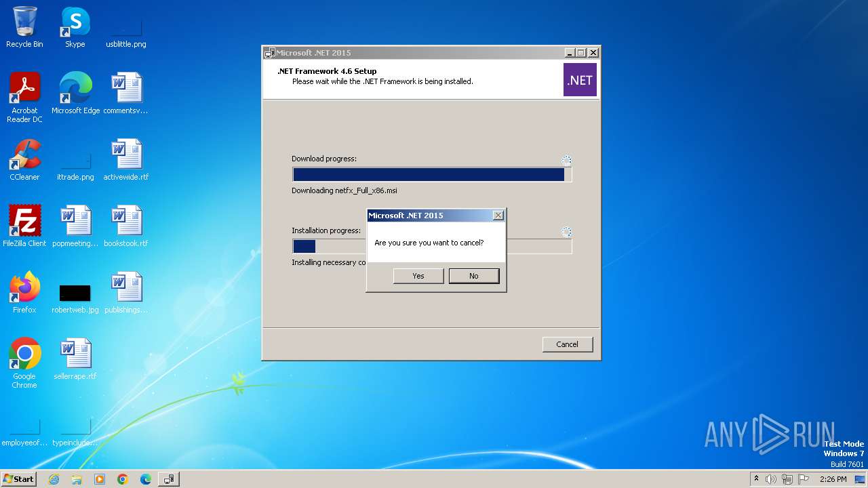
Task: Open CCleaner desktop shortcut
Action: coord(24,160)
